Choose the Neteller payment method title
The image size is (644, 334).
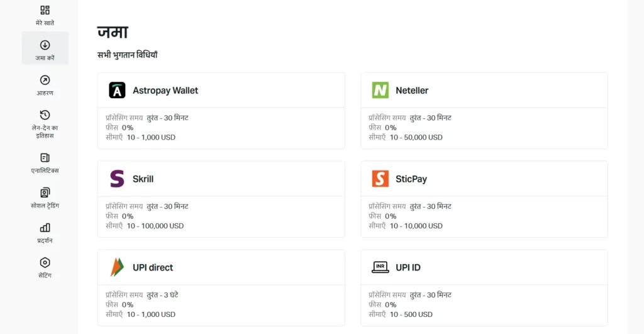[x=412, y=91]
